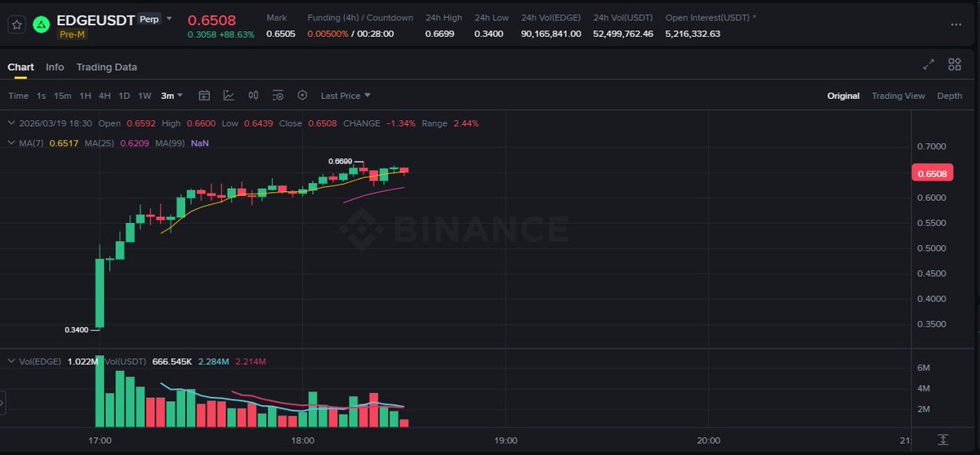Click the MA(99) NaN value

tap(199, 143)
